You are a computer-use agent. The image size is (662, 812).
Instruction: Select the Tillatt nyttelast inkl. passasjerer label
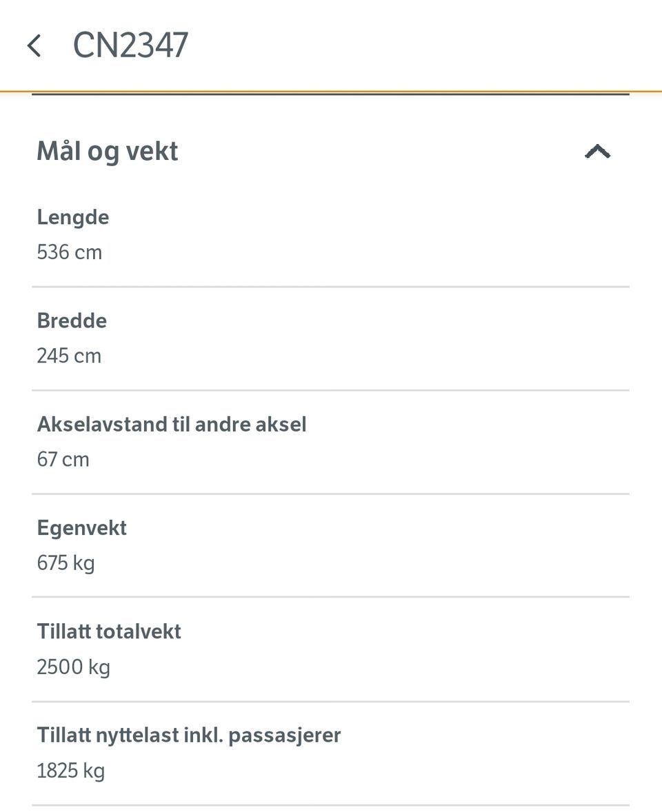click(189, 735)
